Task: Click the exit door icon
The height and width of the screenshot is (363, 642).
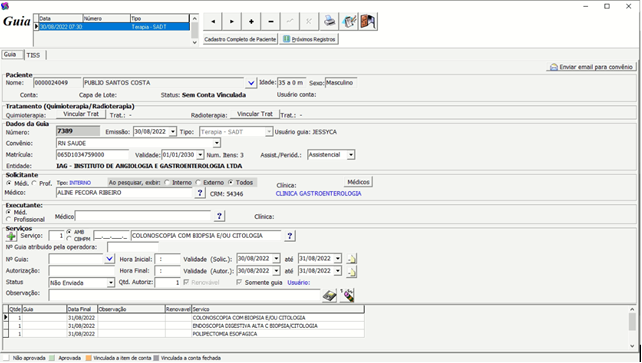Action: pos(368,22)
